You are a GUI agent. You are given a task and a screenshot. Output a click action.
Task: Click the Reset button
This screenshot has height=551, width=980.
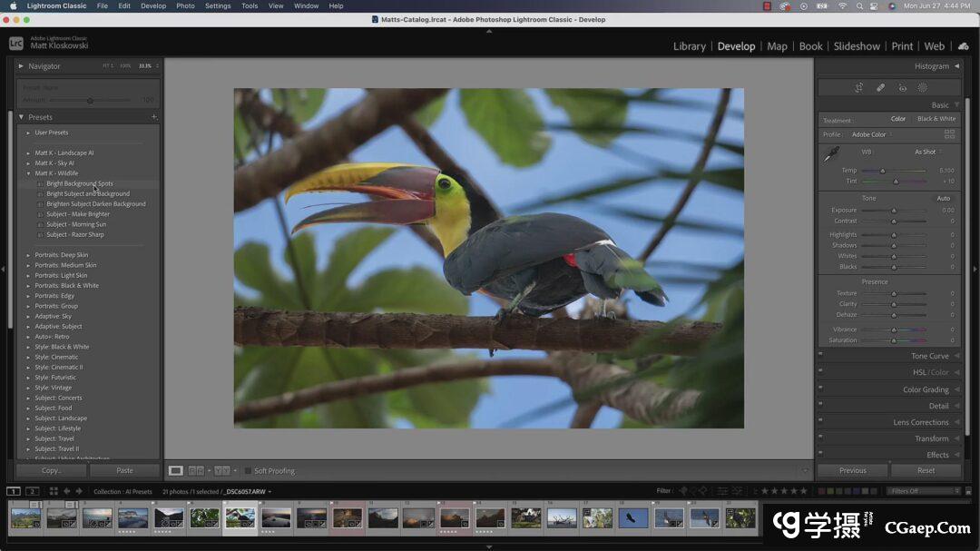926,470
